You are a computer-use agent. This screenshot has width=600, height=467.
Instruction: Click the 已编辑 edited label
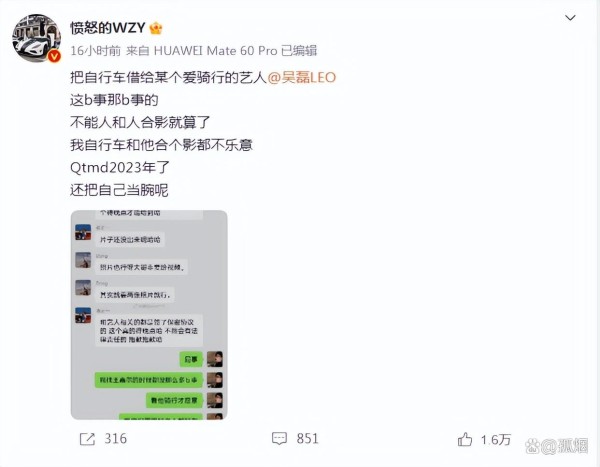[x=299, y=51]
